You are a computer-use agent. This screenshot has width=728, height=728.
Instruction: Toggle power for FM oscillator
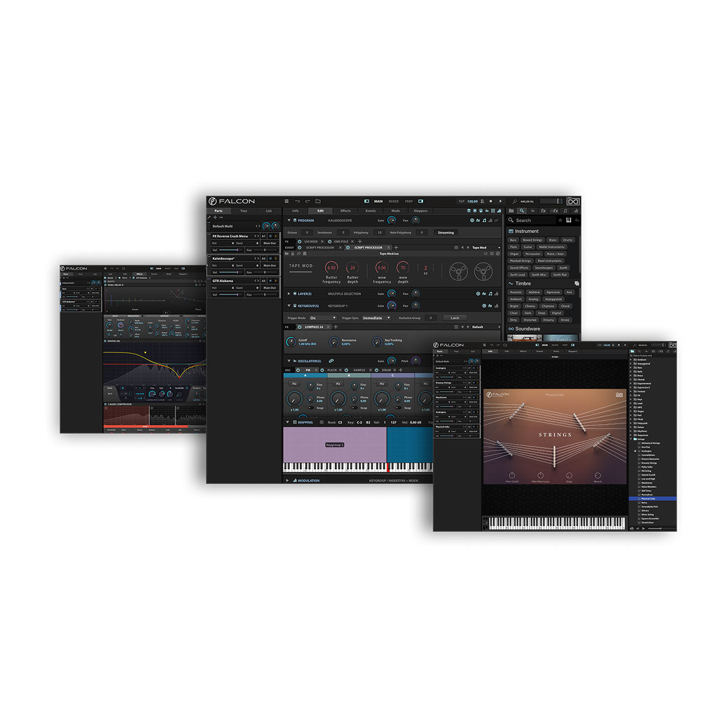pyautogui.click(x=298, y=369)
